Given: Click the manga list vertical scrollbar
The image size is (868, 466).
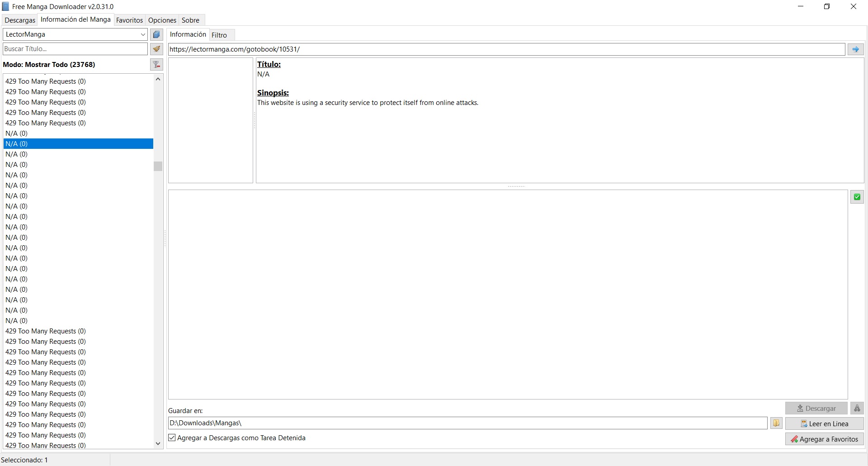Looking at the screenshot, I should [157, 166].
